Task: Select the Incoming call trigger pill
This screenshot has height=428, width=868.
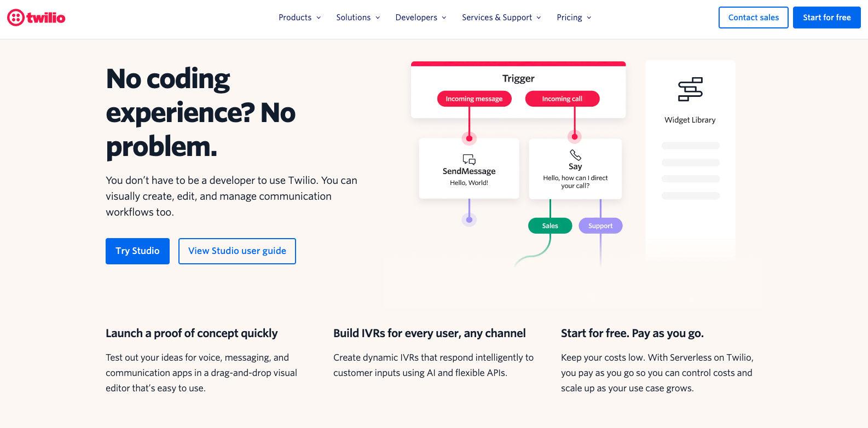Action: pyautogui.click(x=562, y=99)
